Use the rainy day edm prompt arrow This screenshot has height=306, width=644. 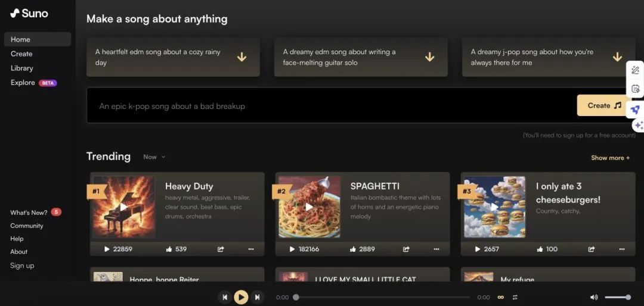[242, 57]
